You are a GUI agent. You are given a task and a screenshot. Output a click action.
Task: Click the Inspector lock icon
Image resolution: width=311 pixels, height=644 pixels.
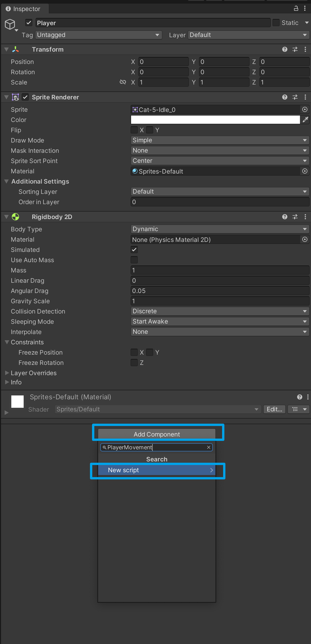(296, 8)
